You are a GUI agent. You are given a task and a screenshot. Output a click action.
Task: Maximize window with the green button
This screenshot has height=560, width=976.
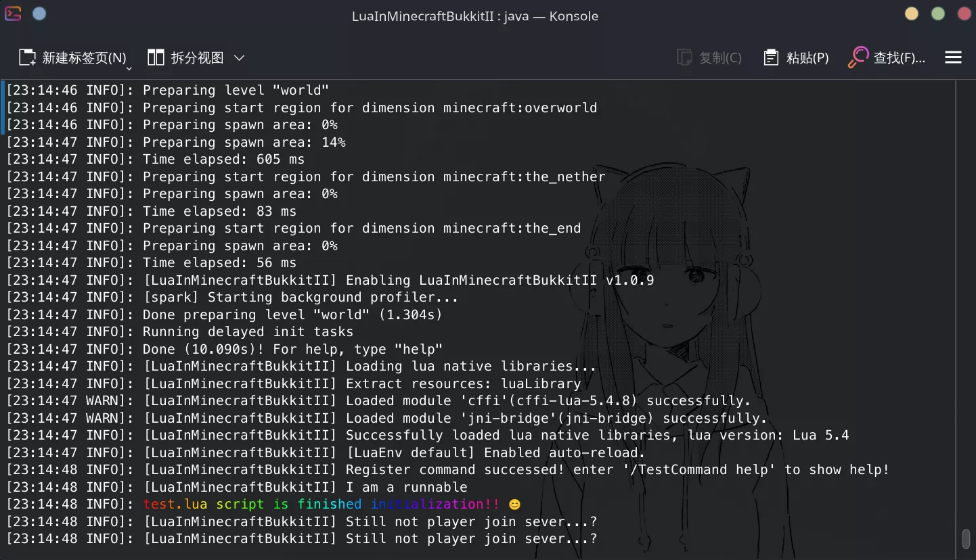(937, 14)
